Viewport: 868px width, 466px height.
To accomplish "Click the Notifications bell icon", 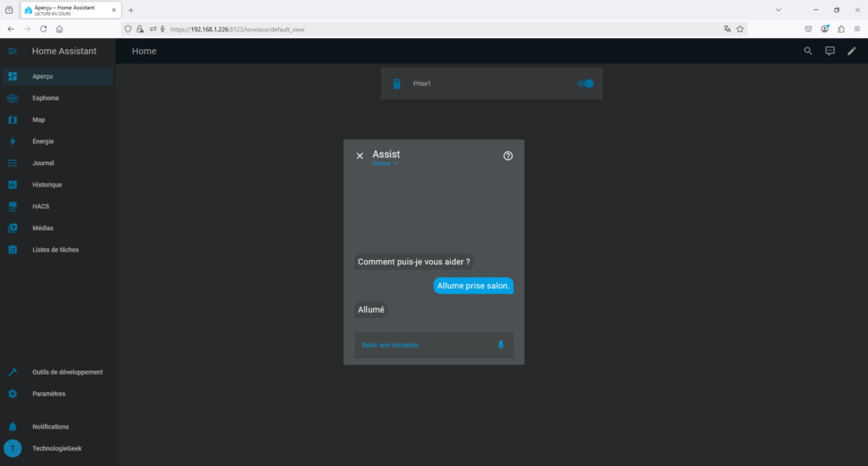I will coord(12,427).
